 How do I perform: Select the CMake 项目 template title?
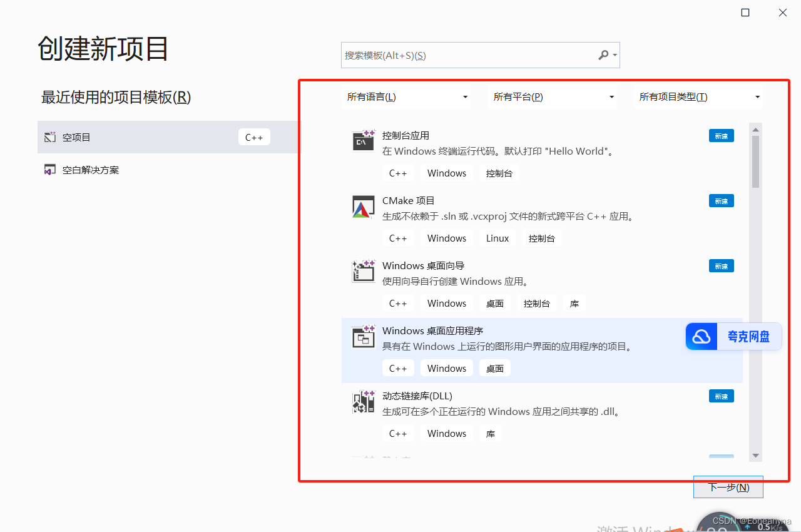408,200
